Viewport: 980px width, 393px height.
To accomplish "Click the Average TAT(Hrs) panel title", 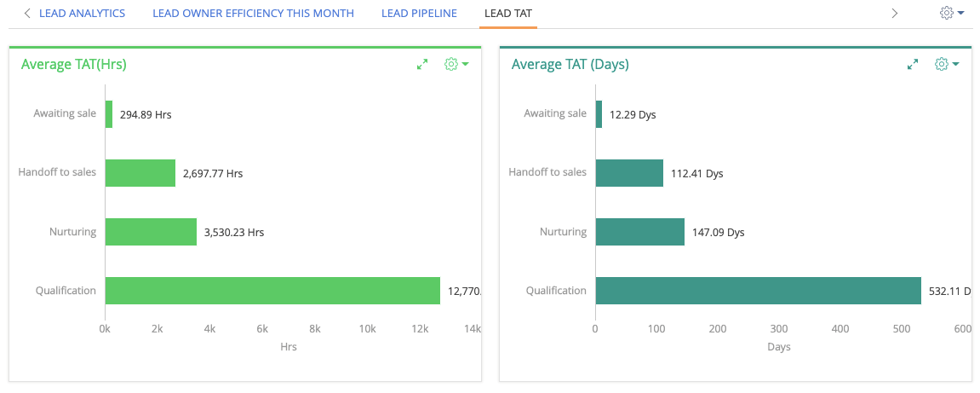I will coord(74,65).
